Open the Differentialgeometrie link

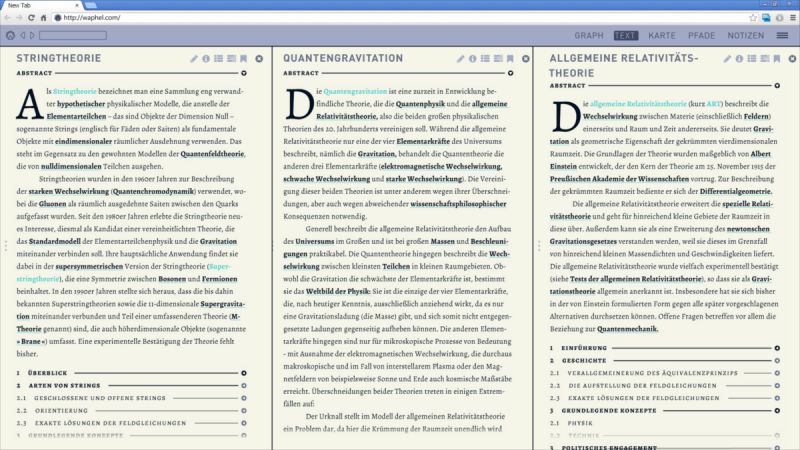point(736,191)
